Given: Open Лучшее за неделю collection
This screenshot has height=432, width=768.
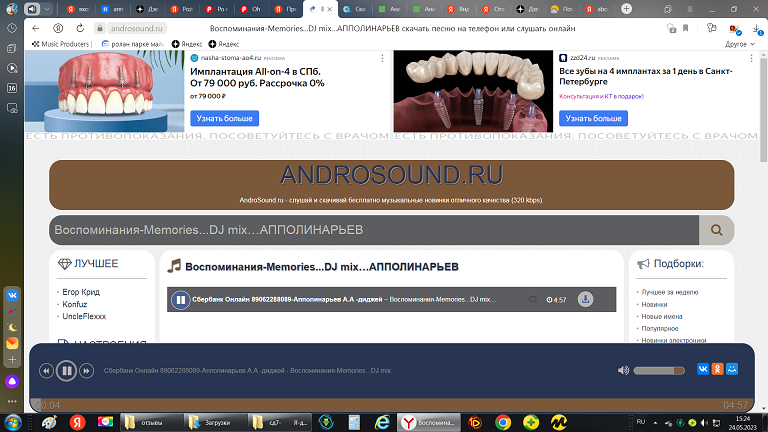Looking at the screenshot, I should pyautogui.click(x=670, y=292).
